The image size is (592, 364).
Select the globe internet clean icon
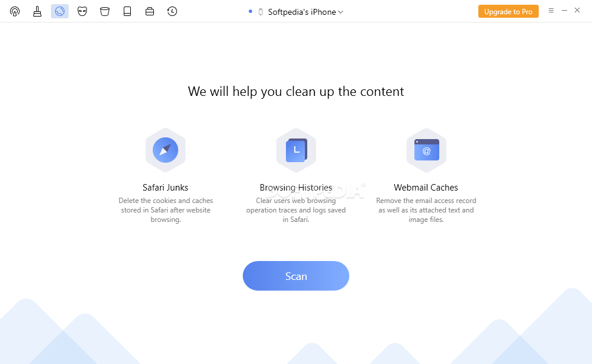pyautogui.click(x=60, y=12)
